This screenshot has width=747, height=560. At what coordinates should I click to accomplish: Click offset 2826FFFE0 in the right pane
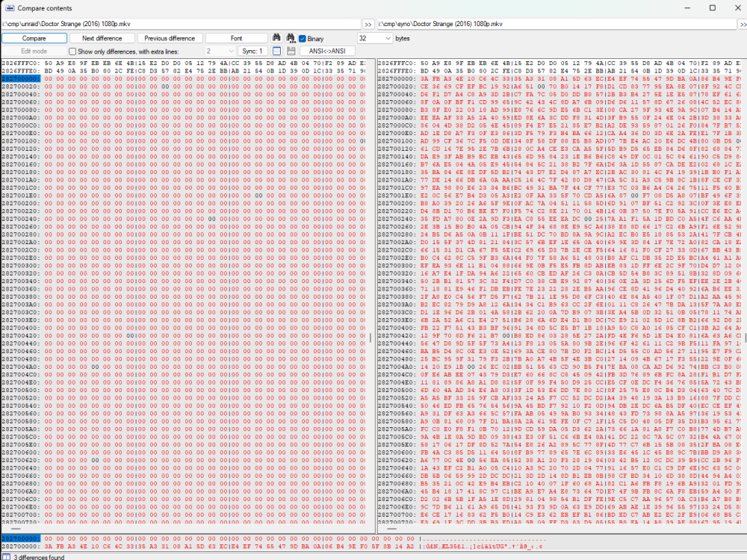397,70
